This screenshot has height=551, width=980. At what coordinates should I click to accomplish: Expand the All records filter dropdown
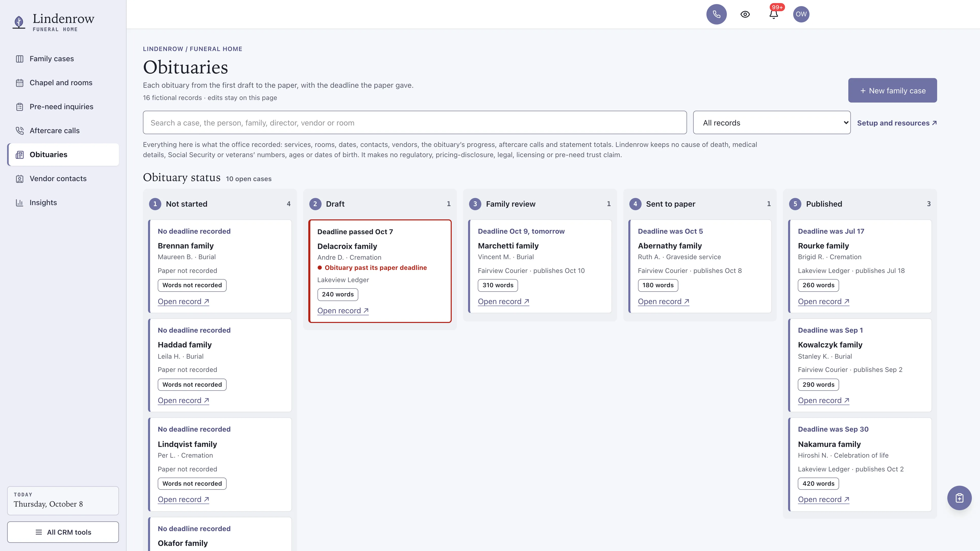click(771, 122)
